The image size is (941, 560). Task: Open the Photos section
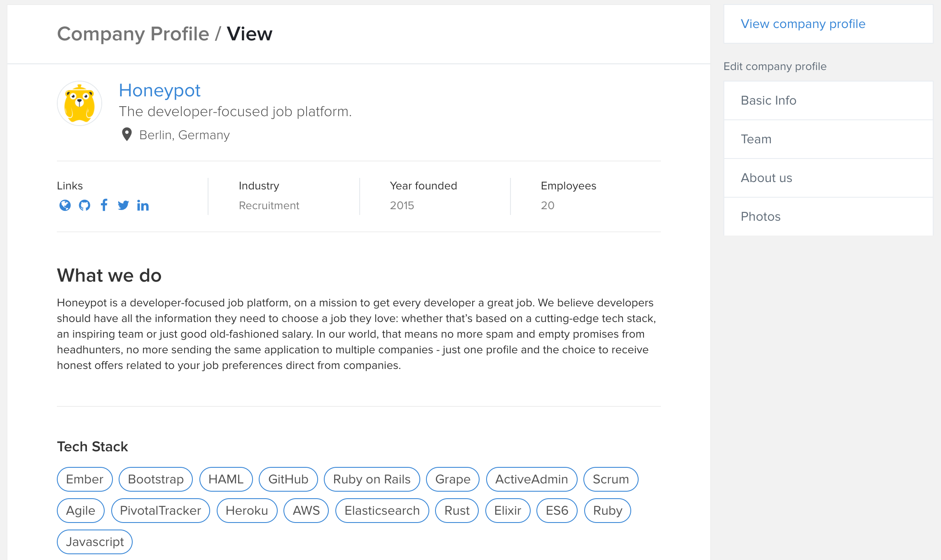tap(760, 217)
